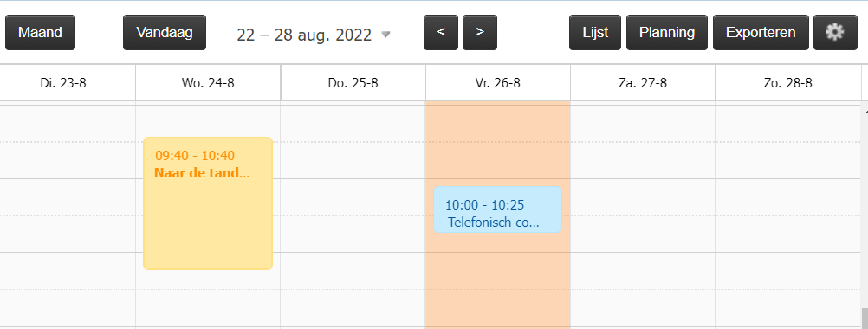Open the Lijst view
Viewport: 868px width, 329px height.
click(x=595, y=33)
